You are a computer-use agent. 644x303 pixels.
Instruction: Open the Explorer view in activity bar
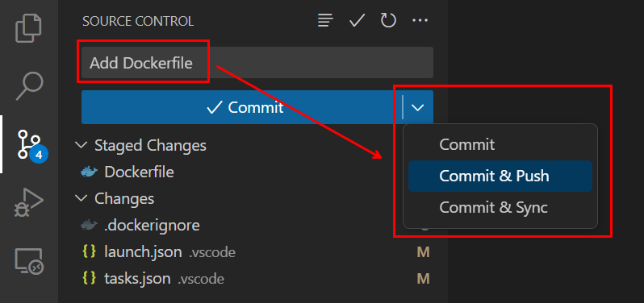(x=29, y=28)
